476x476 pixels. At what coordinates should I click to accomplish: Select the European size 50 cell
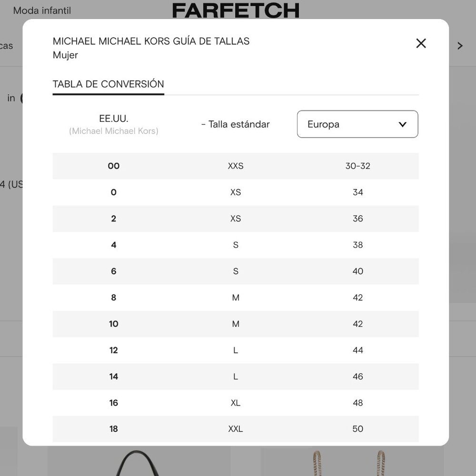(x=357, y=429)
